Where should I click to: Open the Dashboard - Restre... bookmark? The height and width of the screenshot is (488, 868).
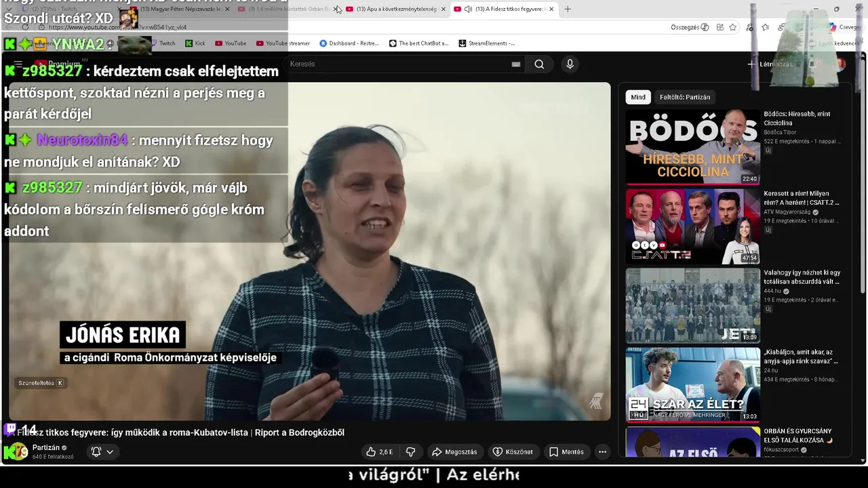pyautogui.click(x=349, y=43)
